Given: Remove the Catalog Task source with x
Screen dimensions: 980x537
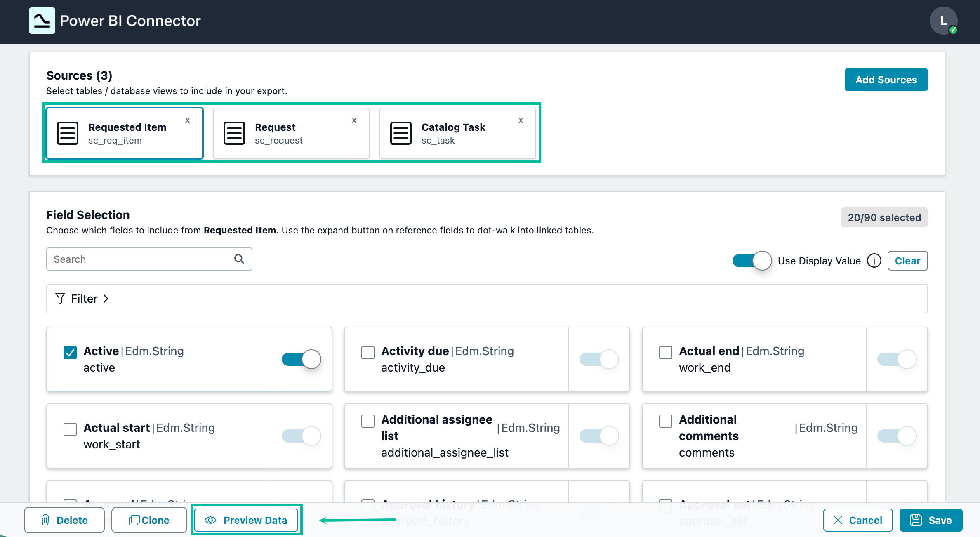Looking at the screenshot, I should (x=521, y=120).
